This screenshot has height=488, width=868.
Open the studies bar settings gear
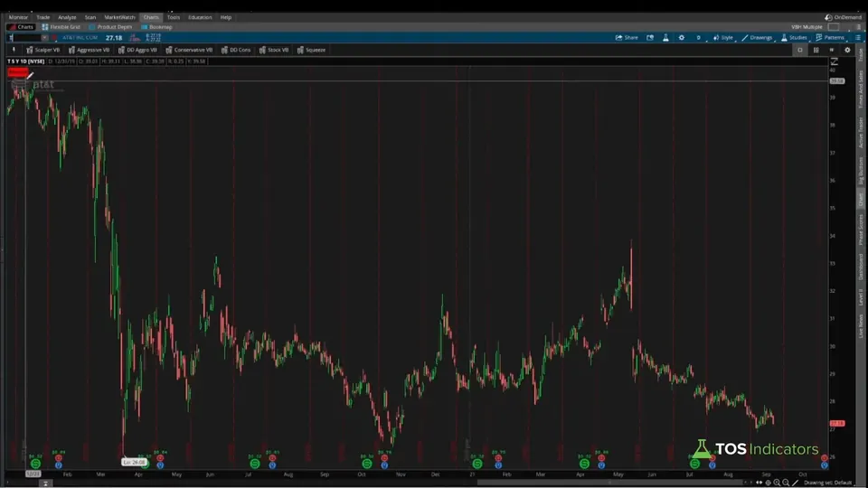847,50
